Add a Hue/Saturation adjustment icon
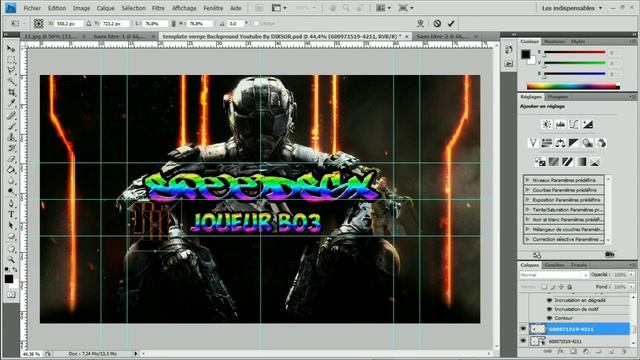The width and height of the screenshot is (640, 360). point(547,143)
